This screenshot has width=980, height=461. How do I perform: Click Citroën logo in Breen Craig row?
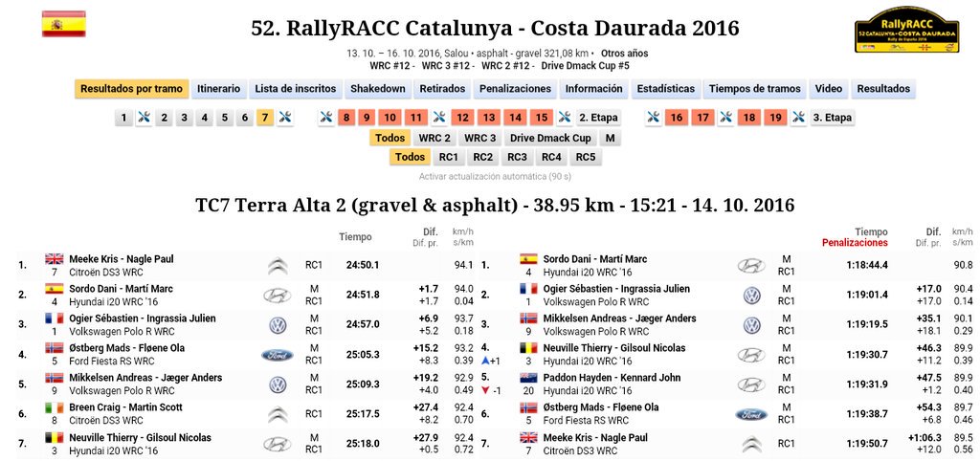coord(278,415)
